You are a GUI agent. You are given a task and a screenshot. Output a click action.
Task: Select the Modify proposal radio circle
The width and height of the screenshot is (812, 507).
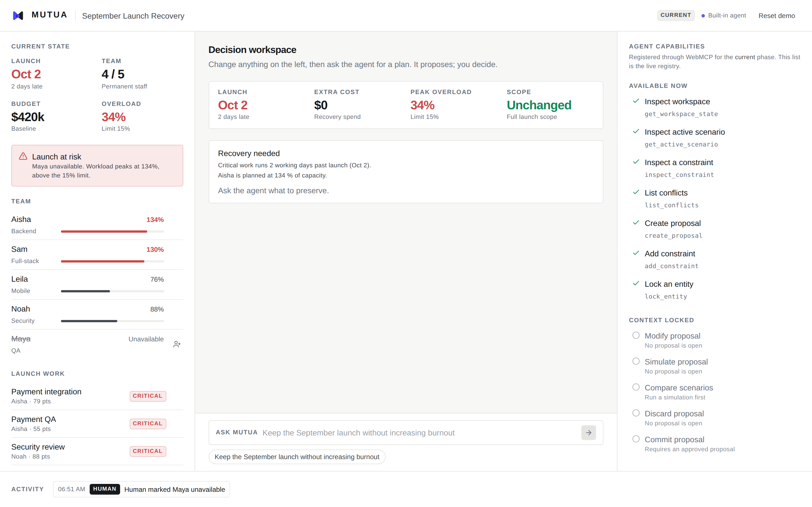(x=636, y=335)
